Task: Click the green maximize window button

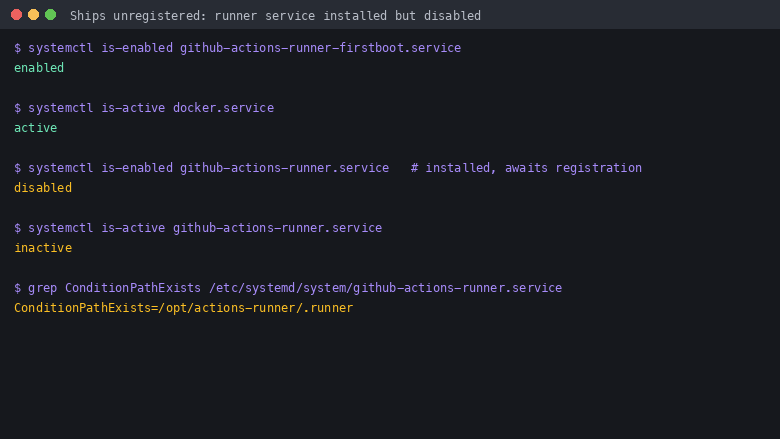Action: [x=50, y=15]
